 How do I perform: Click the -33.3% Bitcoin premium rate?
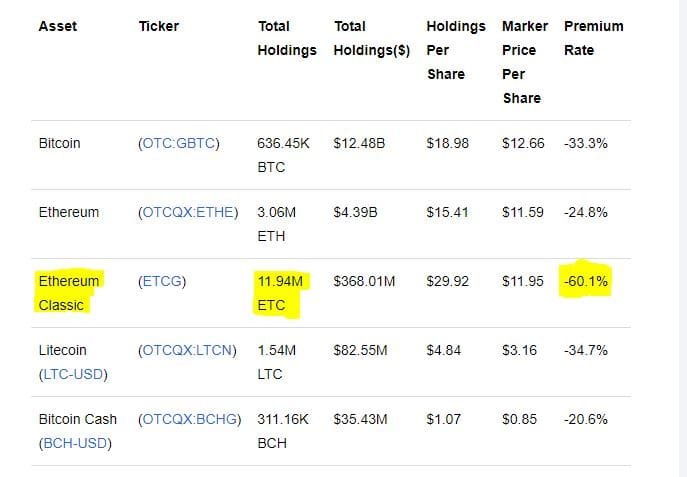coord(586,143)
